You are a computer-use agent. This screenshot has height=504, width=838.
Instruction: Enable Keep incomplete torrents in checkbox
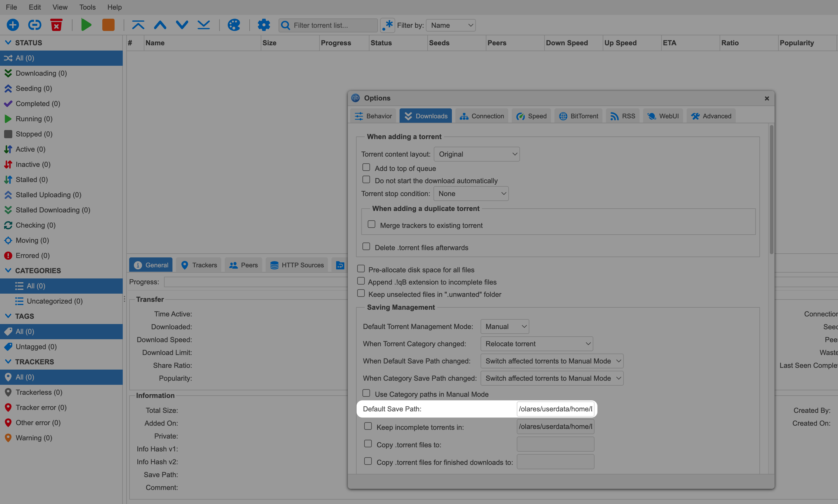[368, 426]
